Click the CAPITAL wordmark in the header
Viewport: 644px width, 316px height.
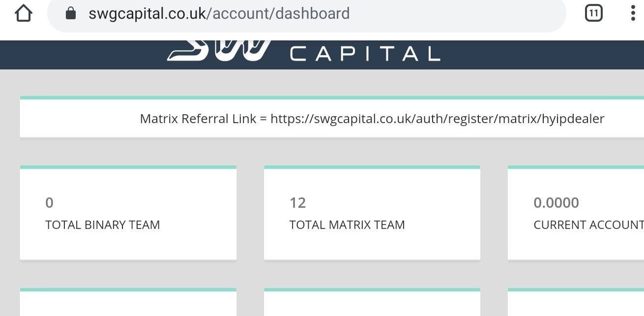pyautogui.click(x=365, y=54)
